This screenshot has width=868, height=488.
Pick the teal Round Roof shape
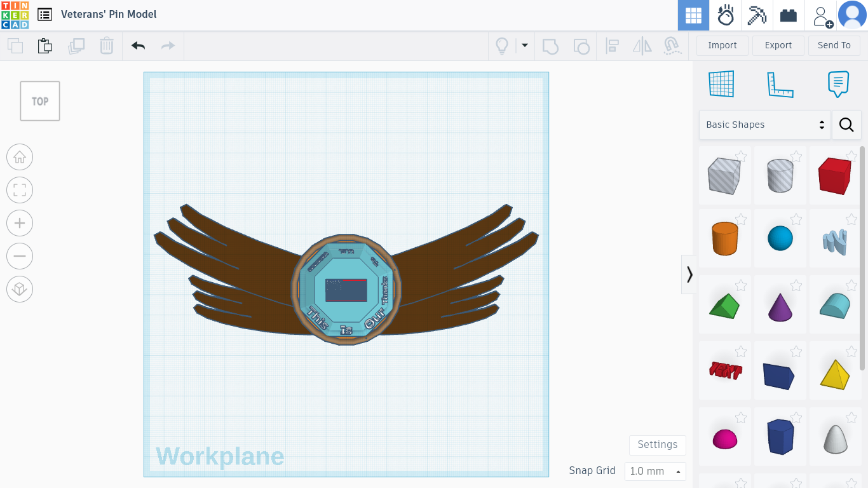[835, 306]
